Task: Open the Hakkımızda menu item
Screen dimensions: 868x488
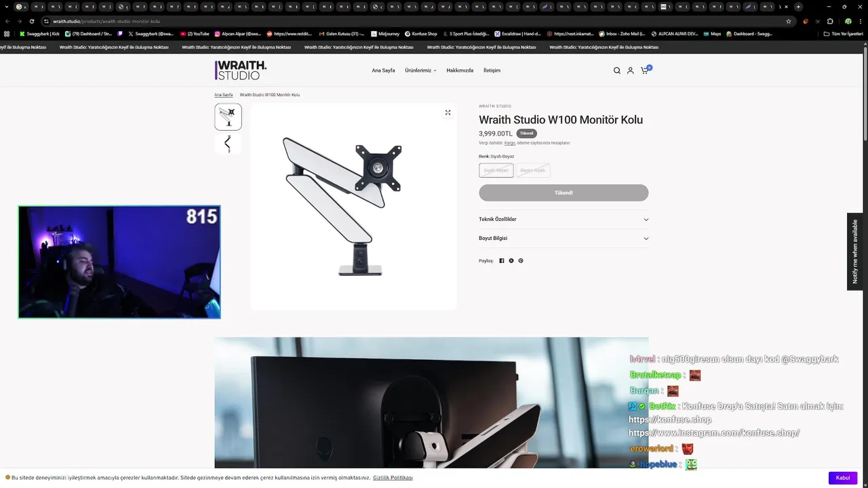Action: 460,70
